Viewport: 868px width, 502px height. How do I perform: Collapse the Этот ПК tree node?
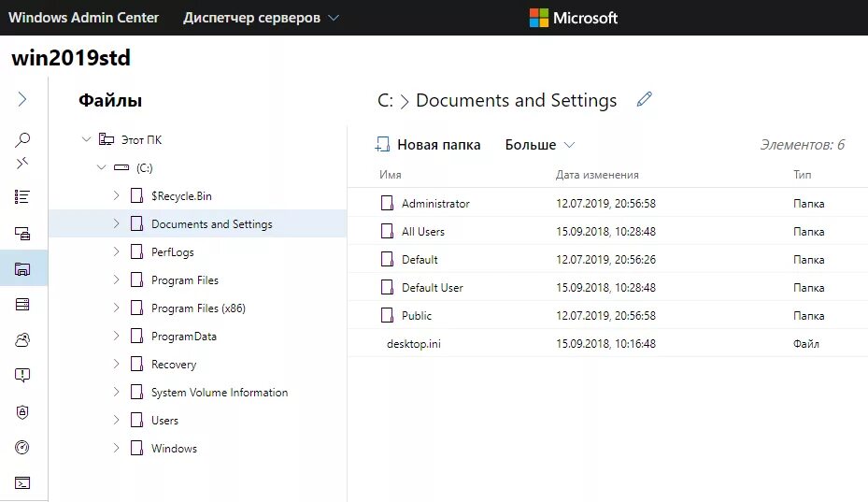[86, 139]
